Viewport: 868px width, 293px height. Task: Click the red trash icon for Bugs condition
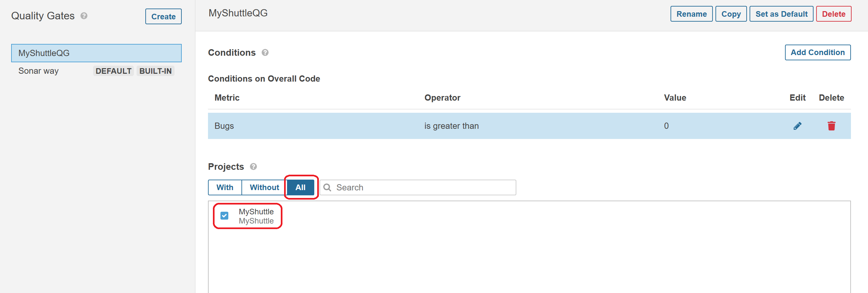tap(831, 126)
